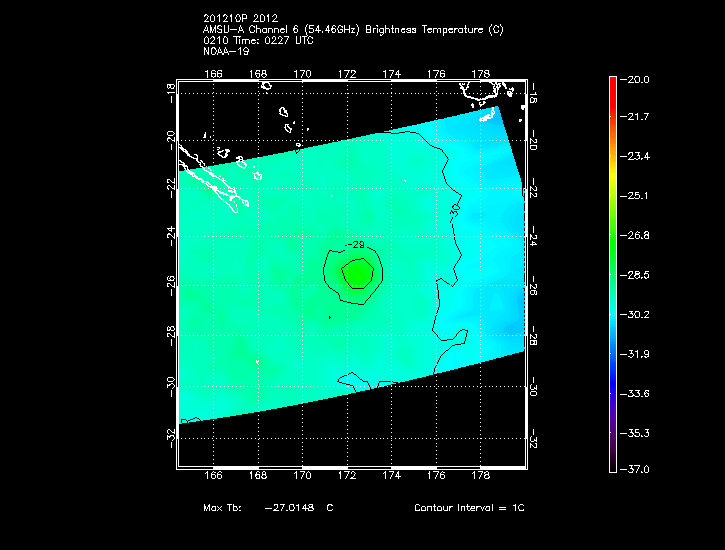Click the -30 contour label on the right side
Viewport: 725px width, 550px height.
pyautogui.click(x=455, y=211)
